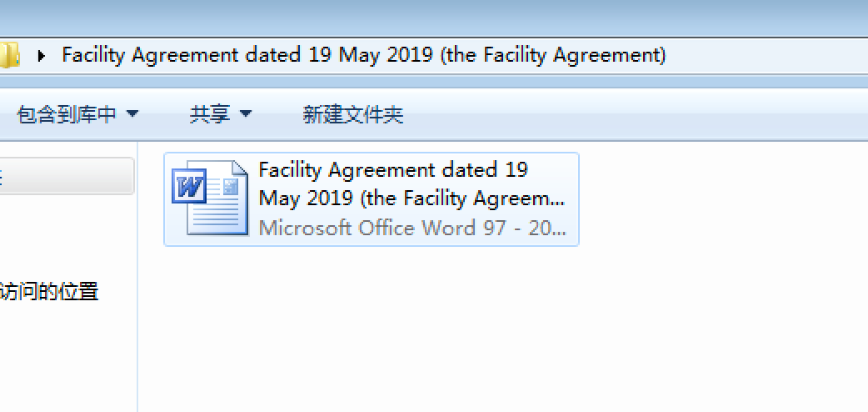Click the 新建文件夹 button

[x=352, y=114]
